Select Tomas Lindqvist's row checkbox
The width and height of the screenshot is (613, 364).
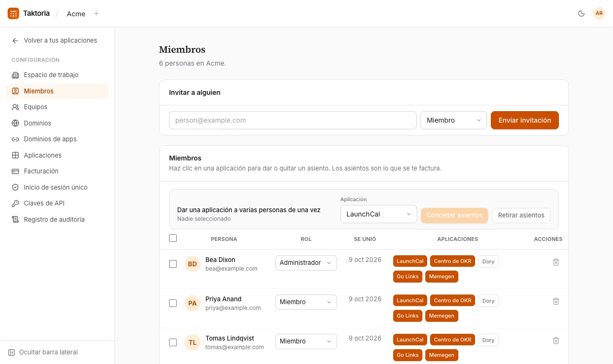173,342
